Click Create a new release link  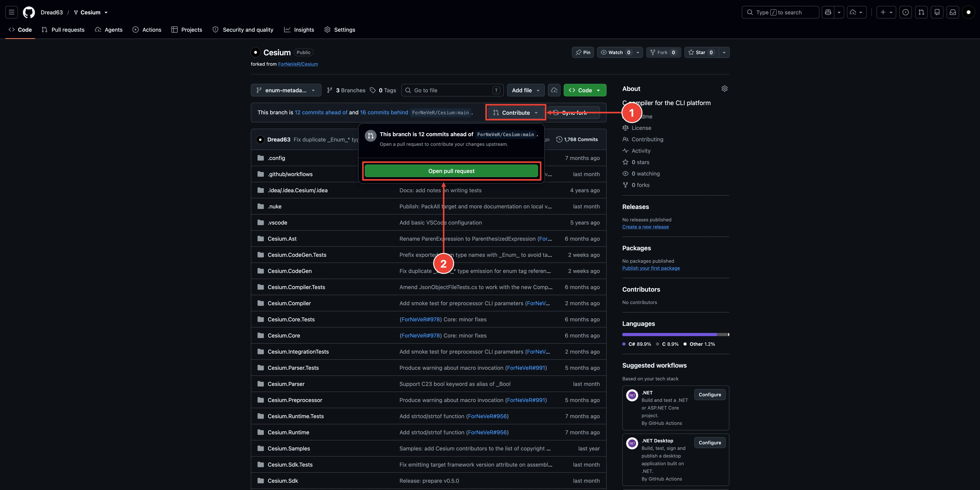tap(645, 227)
